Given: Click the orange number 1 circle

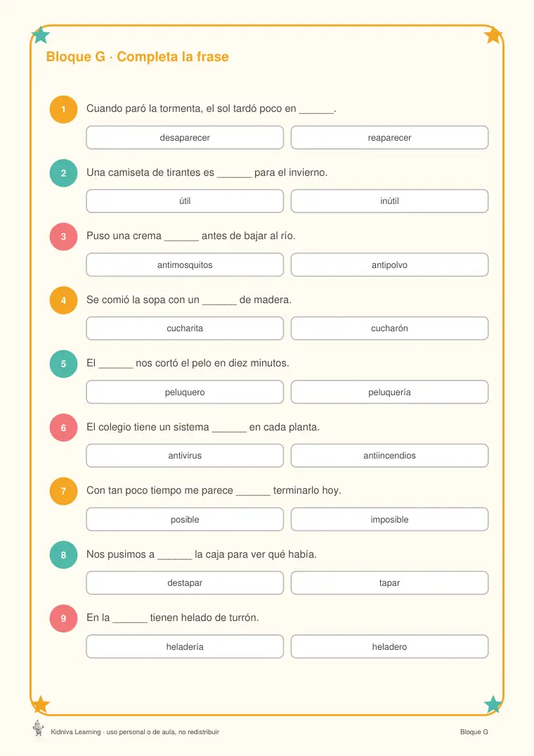Looking at the screenshot, I should [63, 110].
